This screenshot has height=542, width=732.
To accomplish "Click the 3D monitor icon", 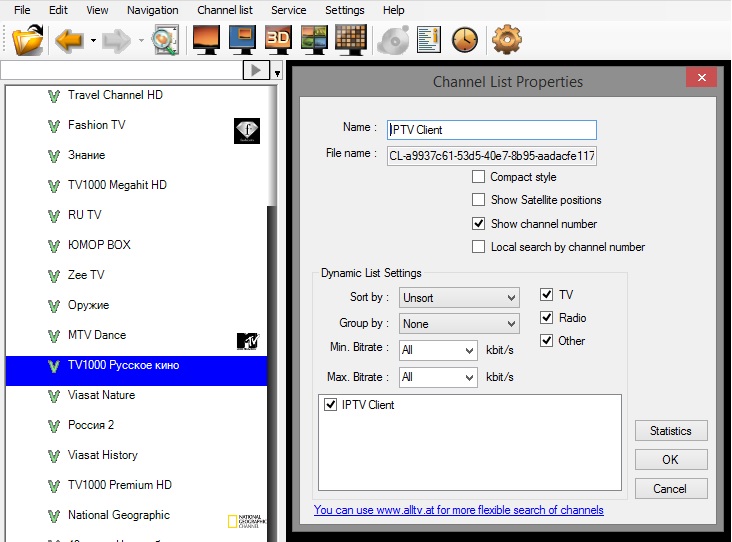I will [279, 41].
